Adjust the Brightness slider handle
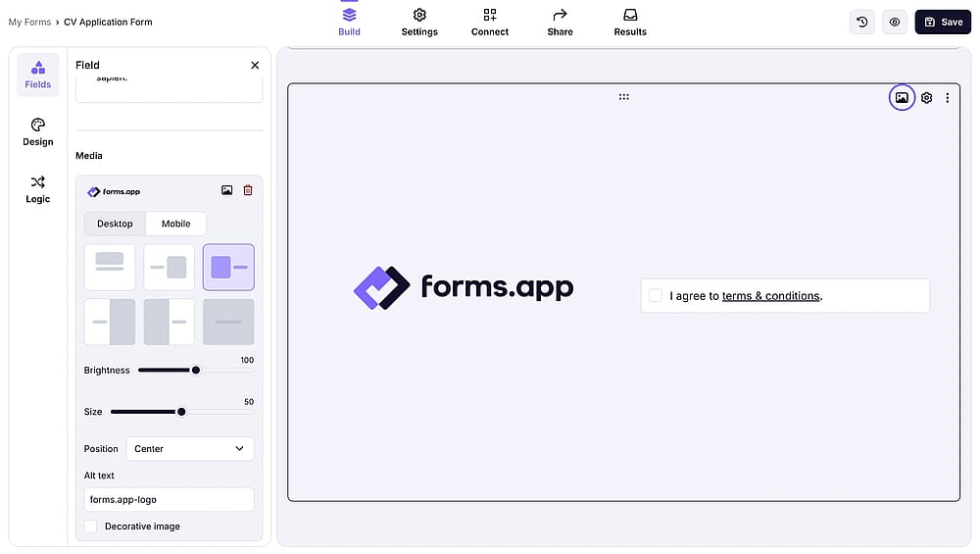Screen dimensions: 980x554 [196, 371]
